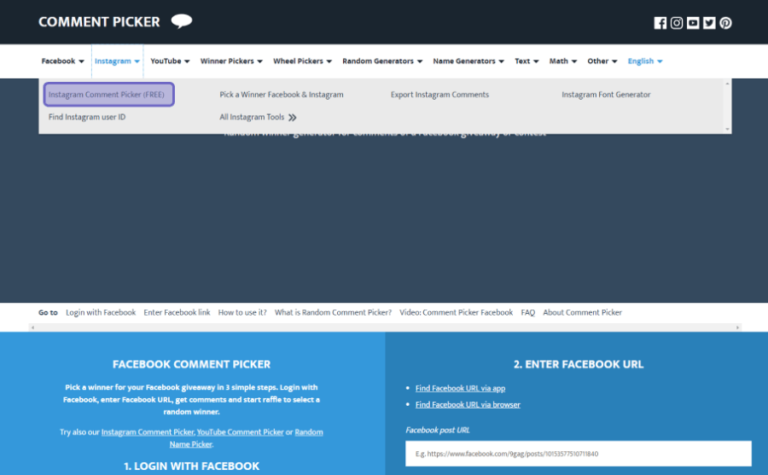Viewport: 768px width, 475px height.
Task: Open the Twitter social icon in header
Action: (x=709, y=23)
